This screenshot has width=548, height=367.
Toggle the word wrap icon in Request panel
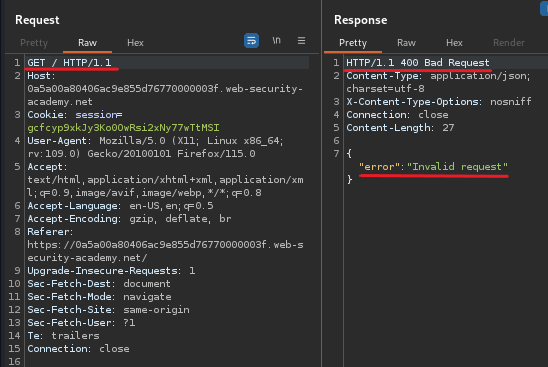[x=251, y=41]
